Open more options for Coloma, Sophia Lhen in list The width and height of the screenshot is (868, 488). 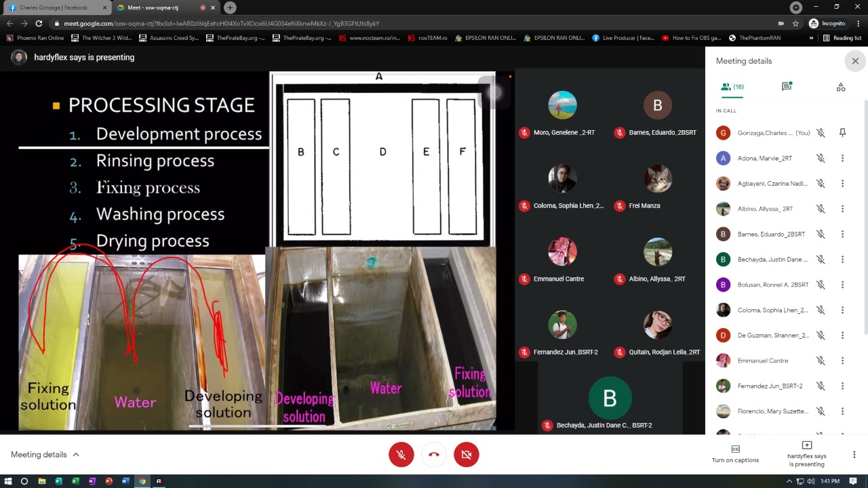tap(842, 310)
